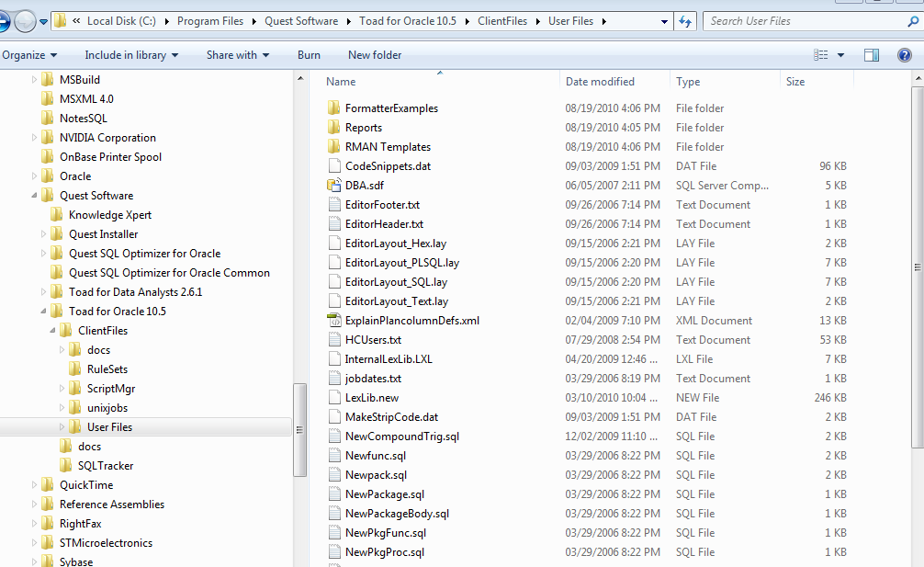
Task: Expand the NVIDIA Corporation tree node
Action: (34, 137)
